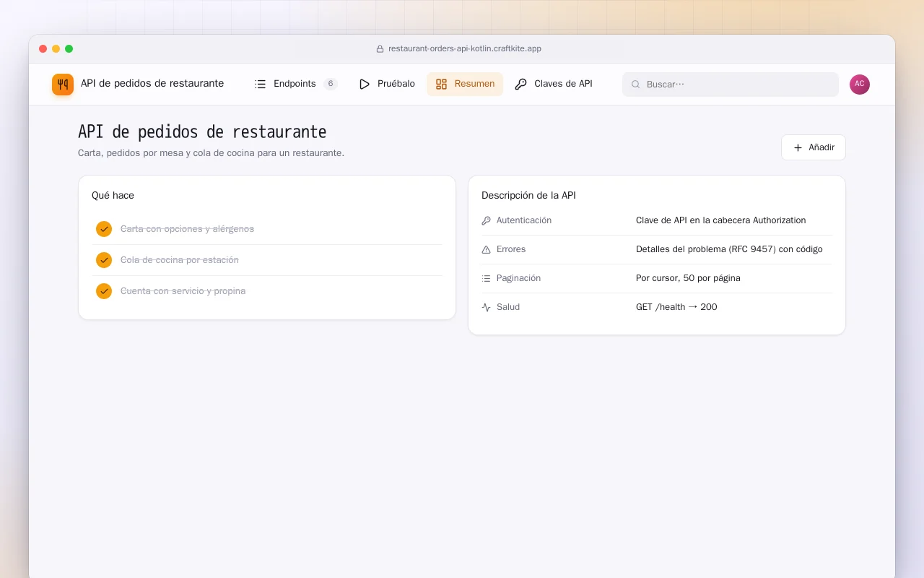Click the value 'Por cursor, 50 por página'
924x578 pixels.
click(x=688, y=278)
